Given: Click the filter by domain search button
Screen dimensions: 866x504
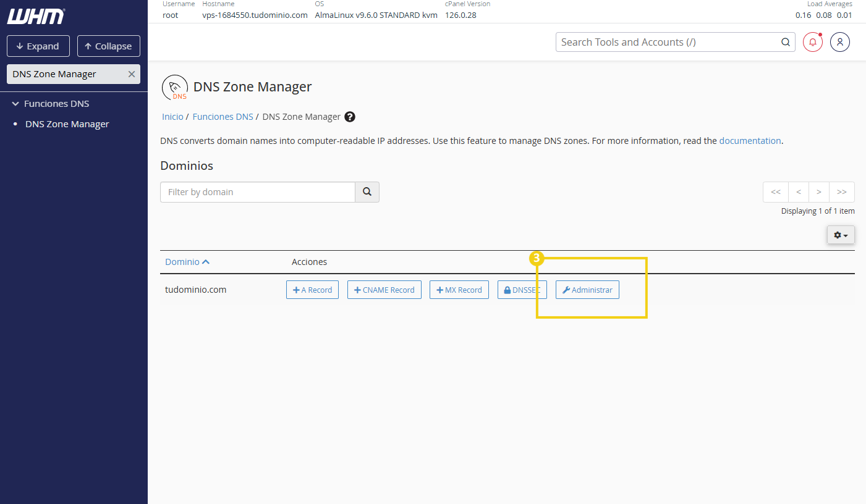Looking at the screenshot, I should click(x=367, y=192).
